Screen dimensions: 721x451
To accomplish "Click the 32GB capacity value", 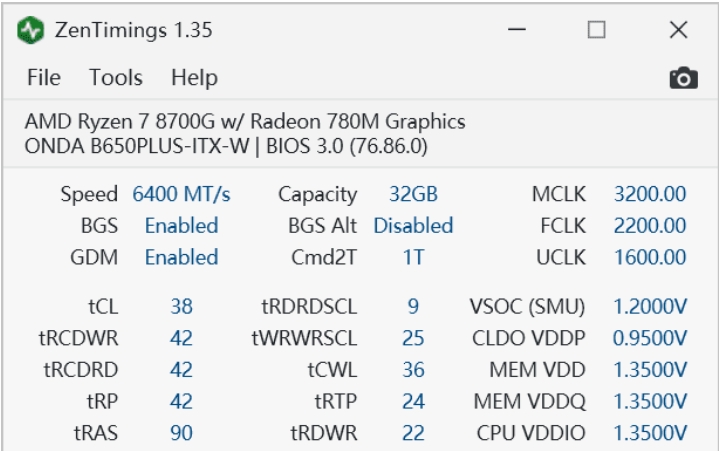I will pos(413,194).
